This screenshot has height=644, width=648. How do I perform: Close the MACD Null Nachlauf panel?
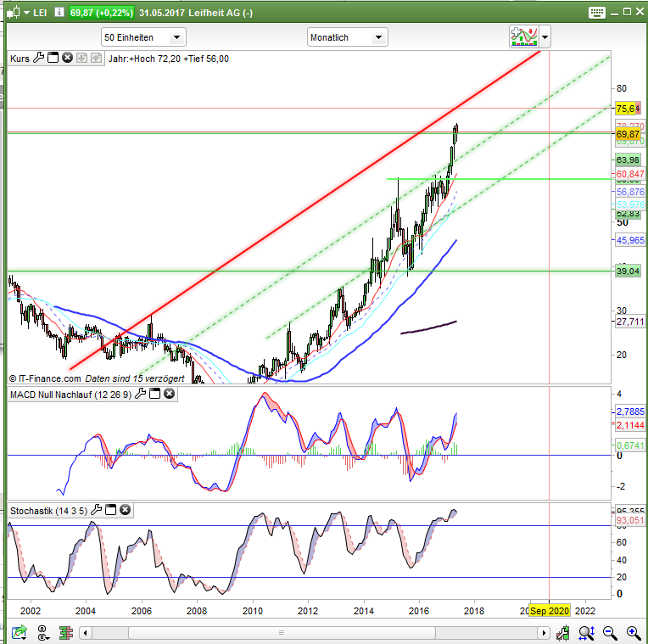(x=169, y=394)
